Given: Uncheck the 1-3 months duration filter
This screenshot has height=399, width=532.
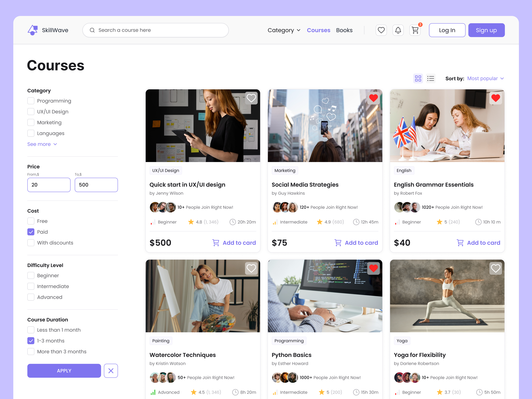Looking at the screenshot, I should click(x=31, y=341).
